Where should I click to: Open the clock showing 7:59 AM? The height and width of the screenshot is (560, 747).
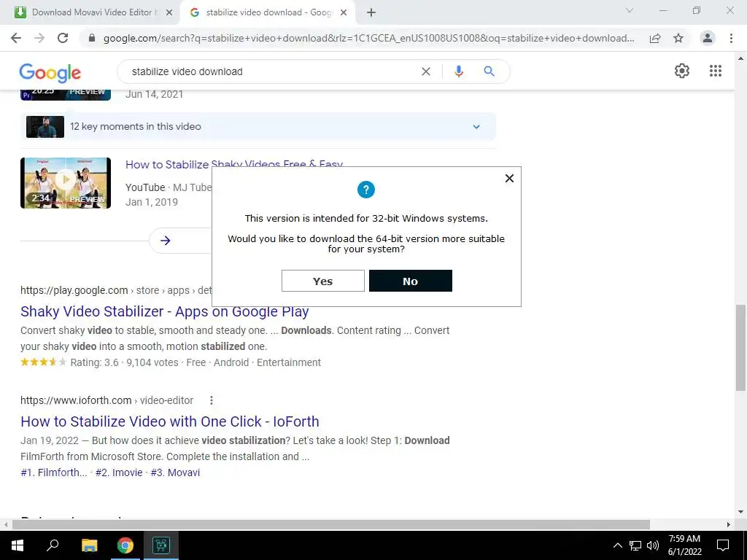pyautogui.click(x=684, y=545)
